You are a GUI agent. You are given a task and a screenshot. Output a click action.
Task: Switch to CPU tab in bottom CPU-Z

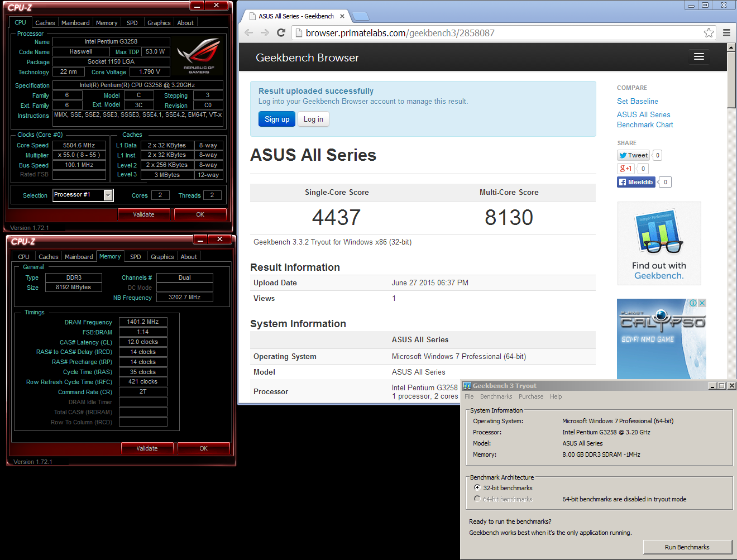(x=23, y=257)
